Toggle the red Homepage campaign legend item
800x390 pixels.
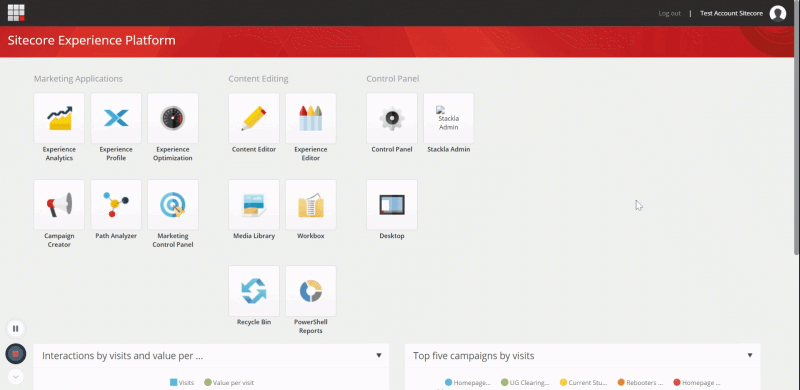click(697, 382)
